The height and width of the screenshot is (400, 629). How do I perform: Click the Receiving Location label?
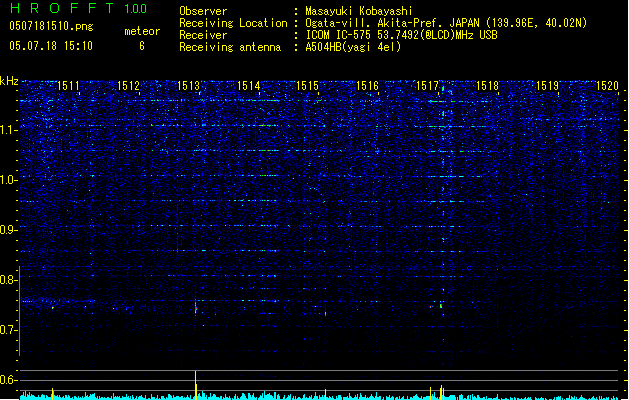tap(233, 23)
